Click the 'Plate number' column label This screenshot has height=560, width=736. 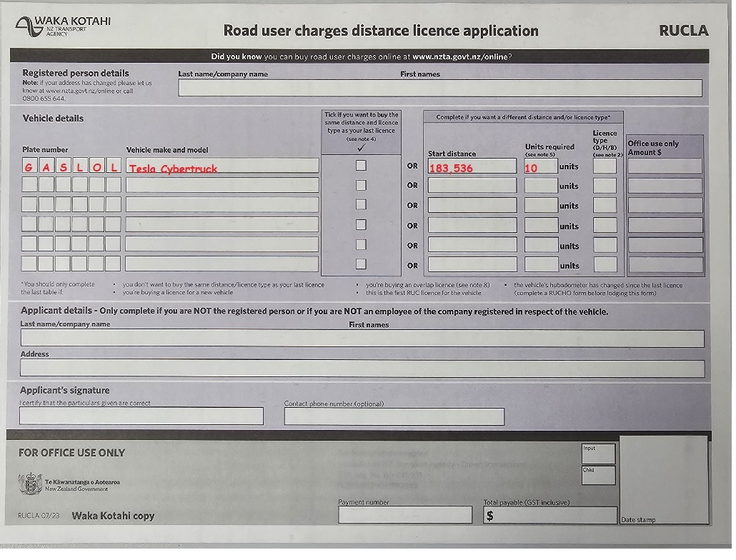(x=45, y=149)
